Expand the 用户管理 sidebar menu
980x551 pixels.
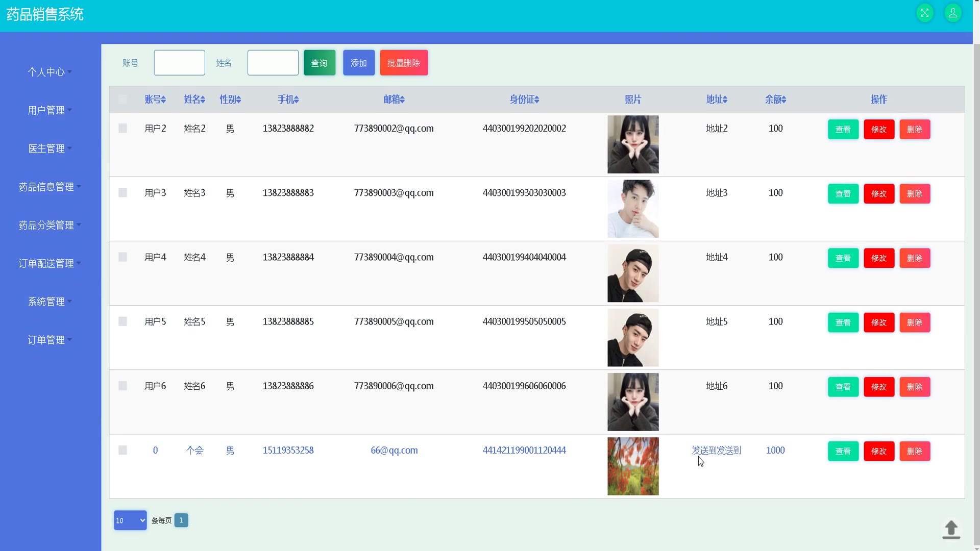click(x=50, y=110)
